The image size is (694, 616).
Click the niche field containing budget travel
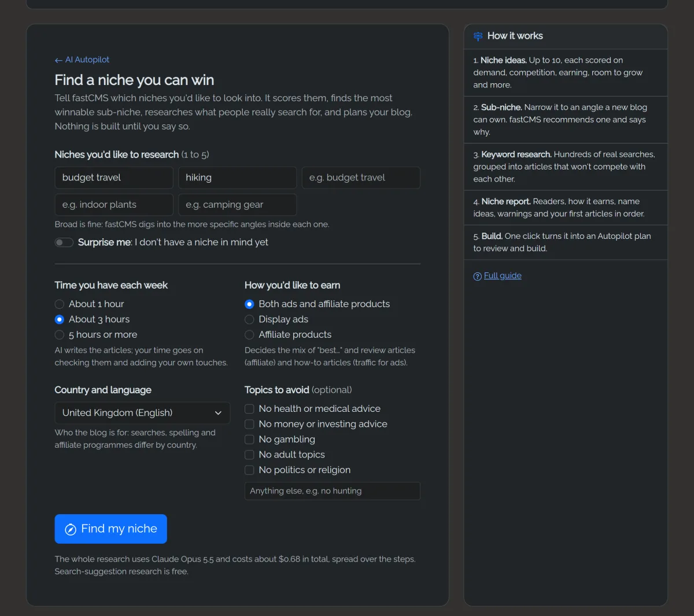coord(114,178)
